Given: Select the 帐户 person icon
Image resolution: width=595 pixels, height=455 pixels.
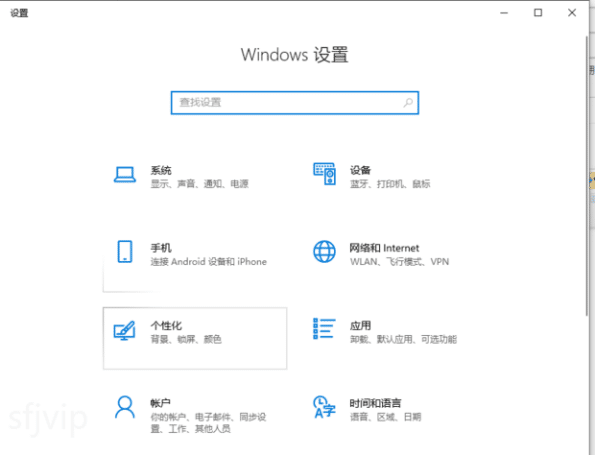Looking at the screenshot, I should (125, 407).
